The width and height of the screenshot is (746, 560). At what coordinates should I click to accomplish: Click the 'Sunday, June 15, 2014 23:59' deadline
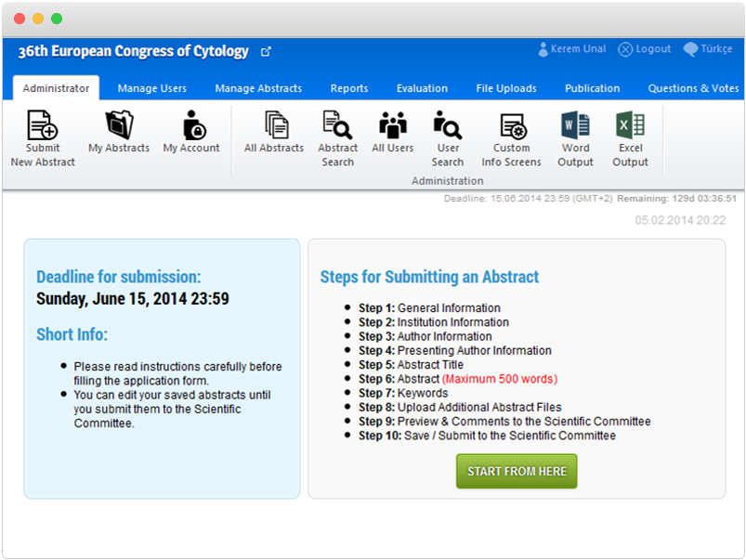133,299
